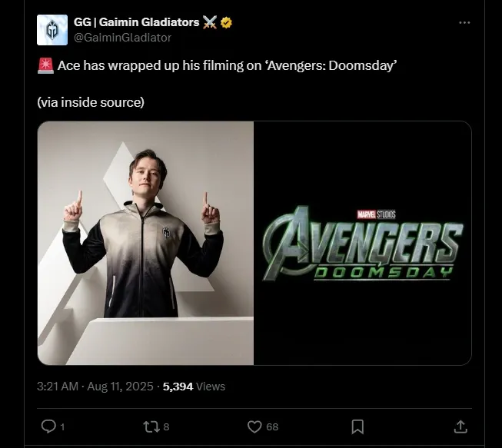Click the repost count number 8
This screenshot has height=448, width=502.
166,426
